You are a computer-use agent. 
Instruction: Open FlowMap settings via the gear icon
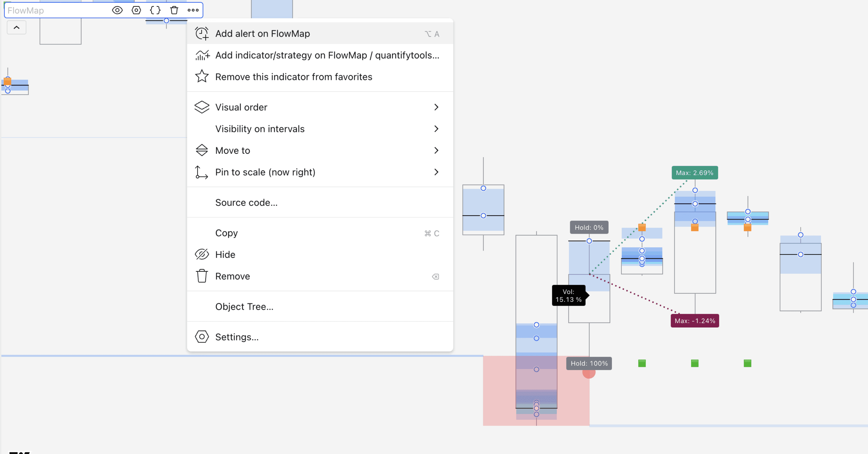click(x=136, y=10)
